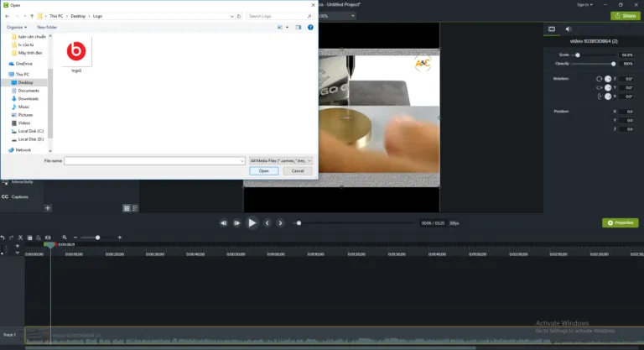Open the Sign in dropdown
644x350 pixels.
585,4
